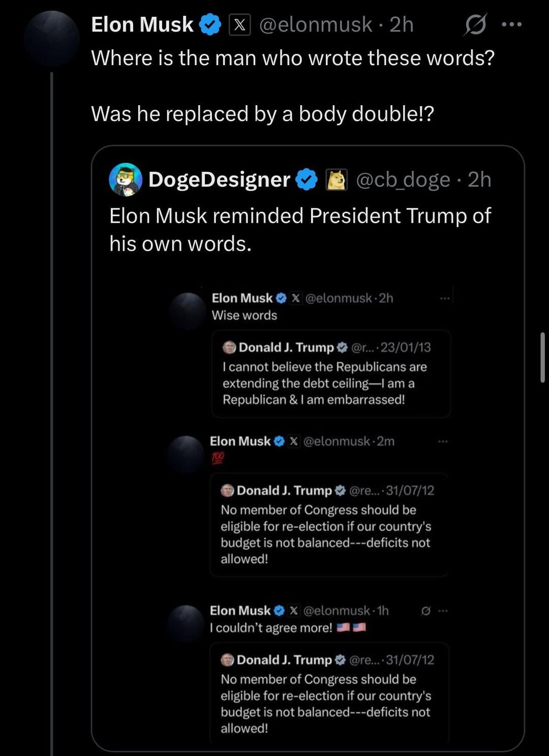Tap the Doge affiliation badge next to DogeDesigner
Image resolution: width=549 pixels, height=756 pixels.
pos(336,179)
